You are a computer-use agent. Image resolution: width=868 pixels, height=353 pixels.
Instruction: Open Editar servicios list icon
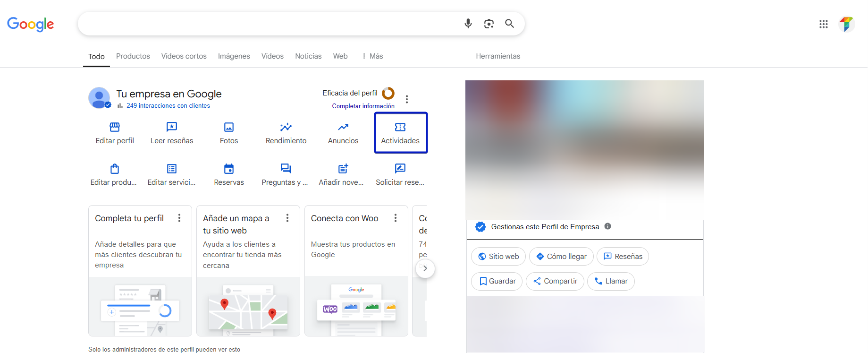[x=172, y=169]
